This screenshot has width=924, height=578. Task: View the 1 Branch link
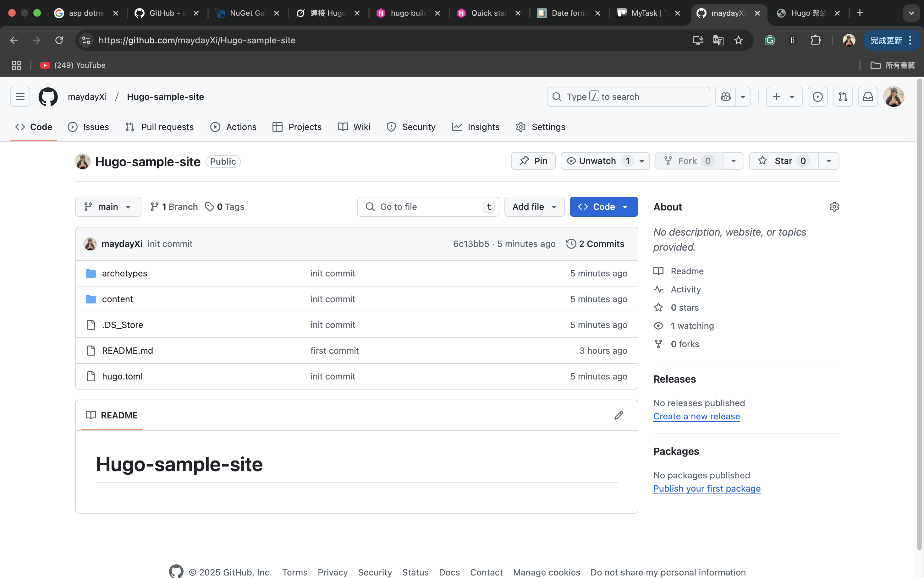(x=174, y=207)
